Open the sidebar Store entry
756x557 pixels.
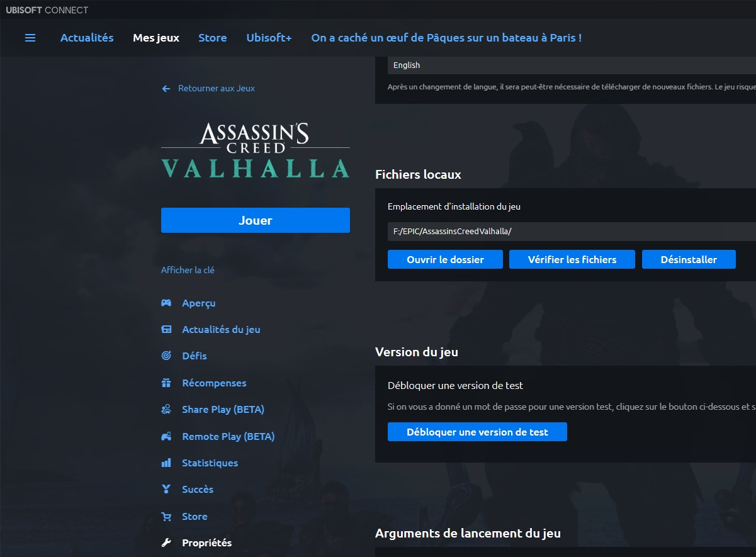[x=195, y=516]
